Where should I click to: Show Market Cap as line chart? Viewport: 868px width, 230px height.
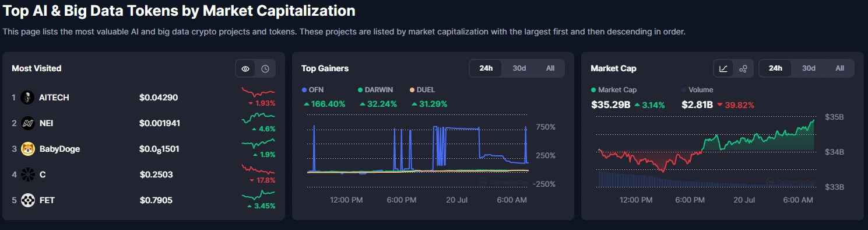(723, 69)
